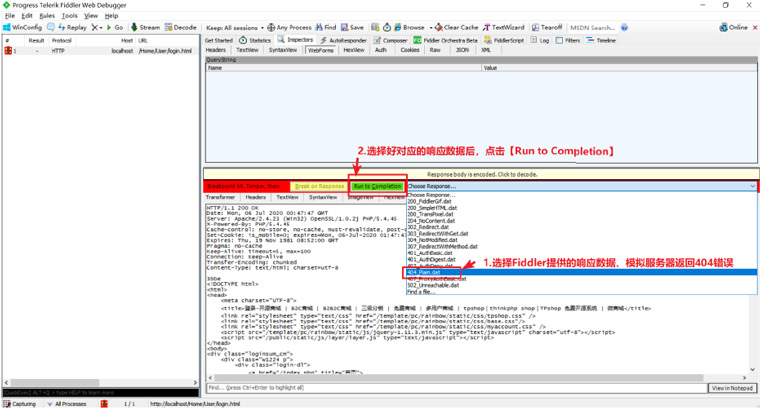760x408 pixels.
Task: Click the Remove (X) toolbar icon
Action: click(95, 28)
